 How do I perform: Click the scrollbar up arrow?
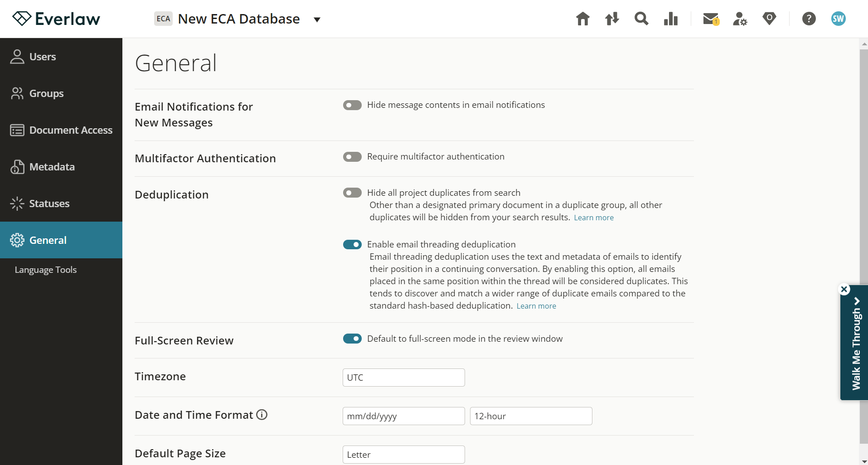tap(864, 44)
